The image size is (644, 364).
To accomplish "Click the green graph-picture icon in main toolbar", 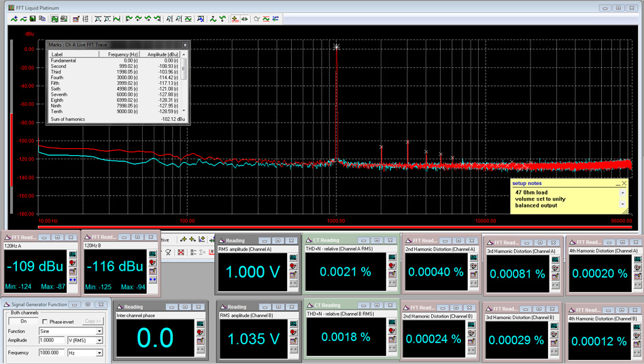I will click(x=54, y=19).
